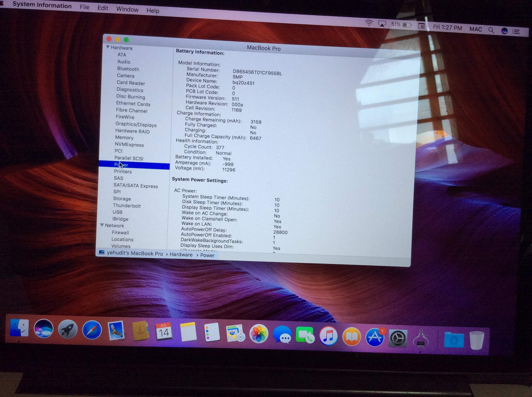Open the Window menu
Screen dimensions: 532x397
point(127,9)
